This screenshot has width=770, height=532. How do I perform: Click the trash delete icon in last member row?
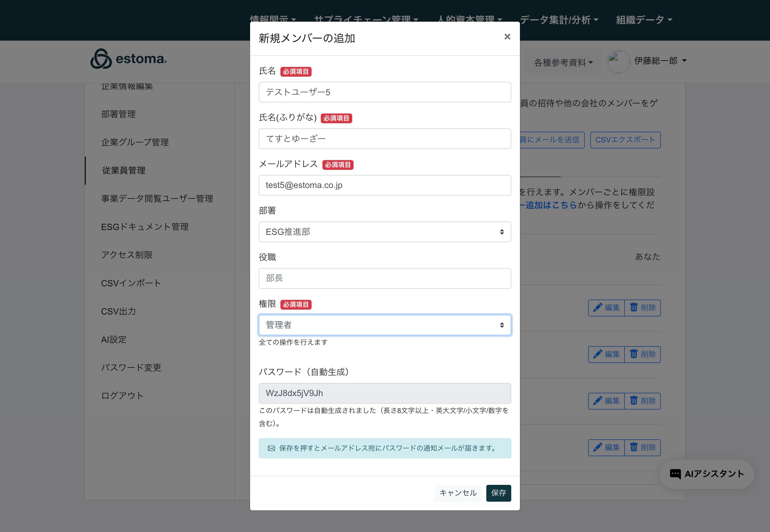(633, 447)
